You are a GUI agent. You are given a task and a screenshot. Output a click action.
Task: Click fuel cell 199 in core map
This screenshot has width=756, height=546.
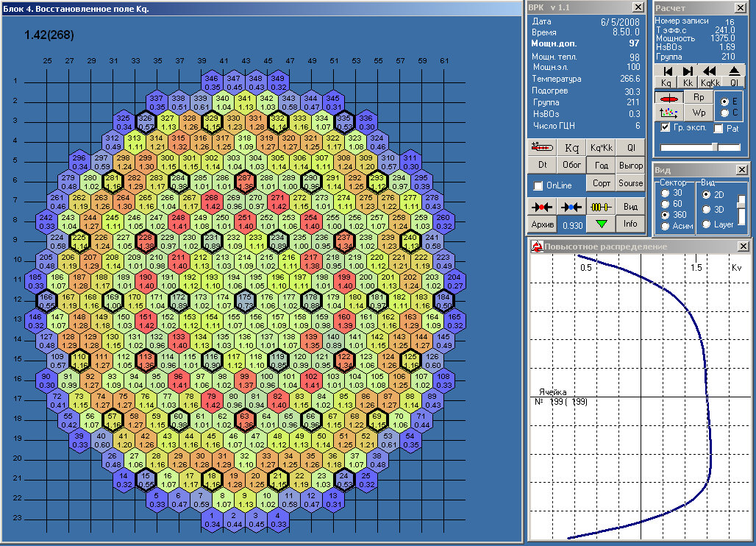343,280
